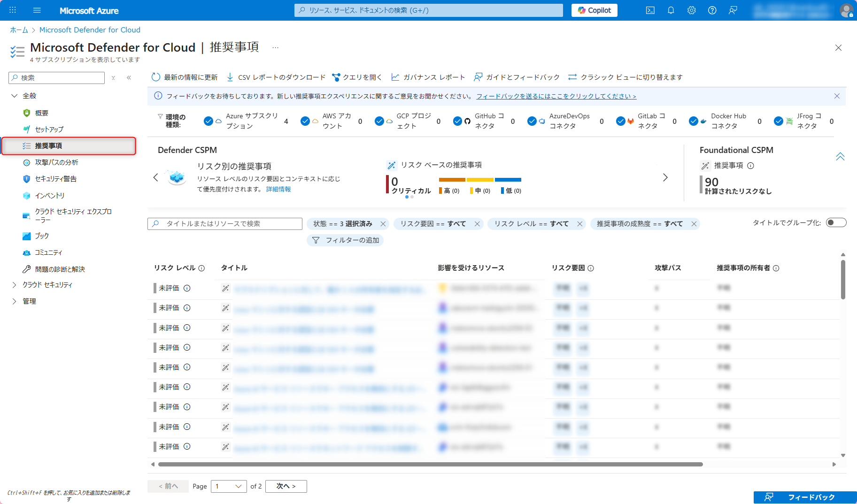The width and height of the screenshot is (857, 504).
Task: Download the CSV レポート
Action: coord(281,77)
